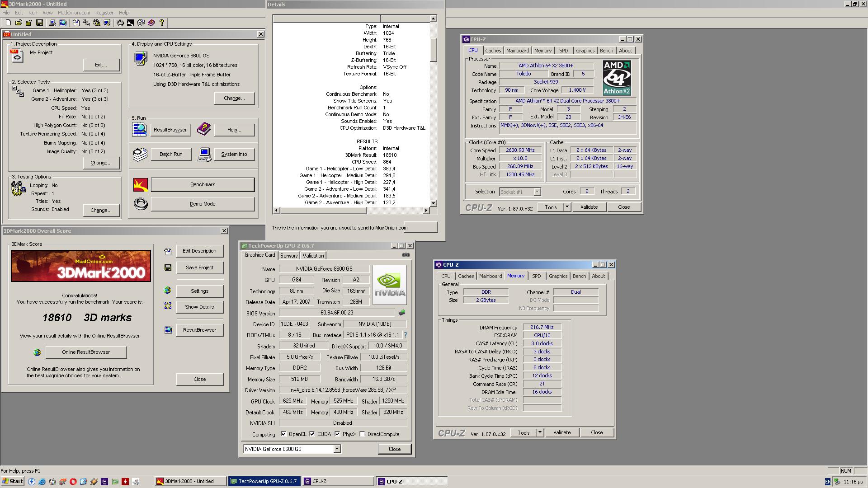This screenshot has width=868, height=488.
Task: Click the large Benchmark button
Action: 203,184
